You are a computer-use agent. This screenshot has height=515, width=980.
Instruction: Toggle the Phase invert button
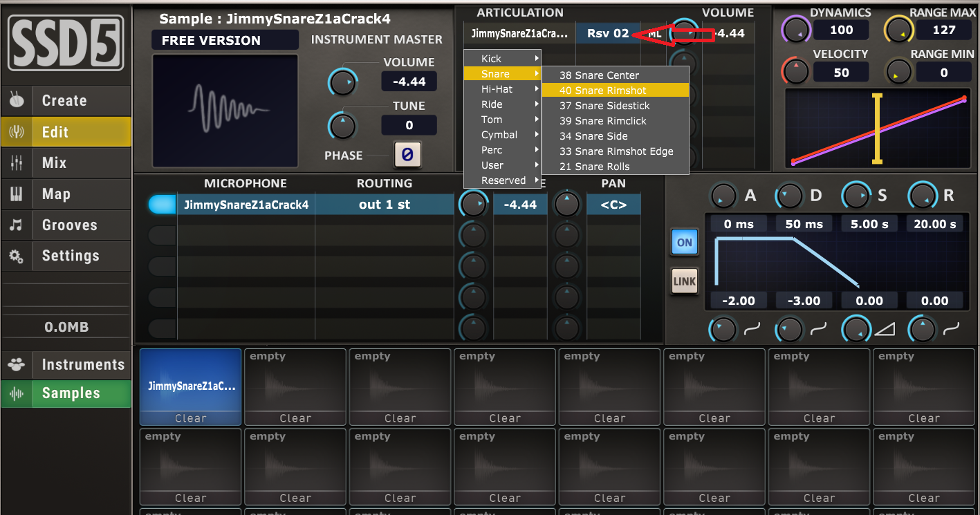tap(407, 155)
